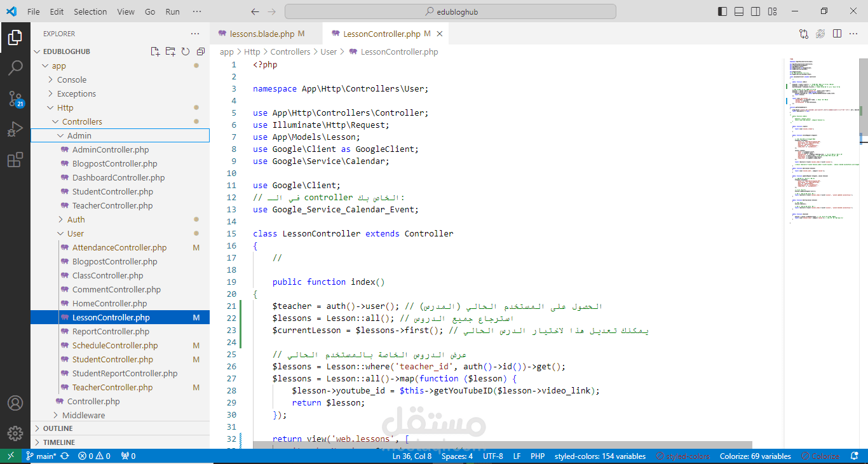Image resolution: width=868 pixels, height=464 pixels.
Task: Toggle the primary side bar
Action: pyautogui.click(x=722, y=11)
